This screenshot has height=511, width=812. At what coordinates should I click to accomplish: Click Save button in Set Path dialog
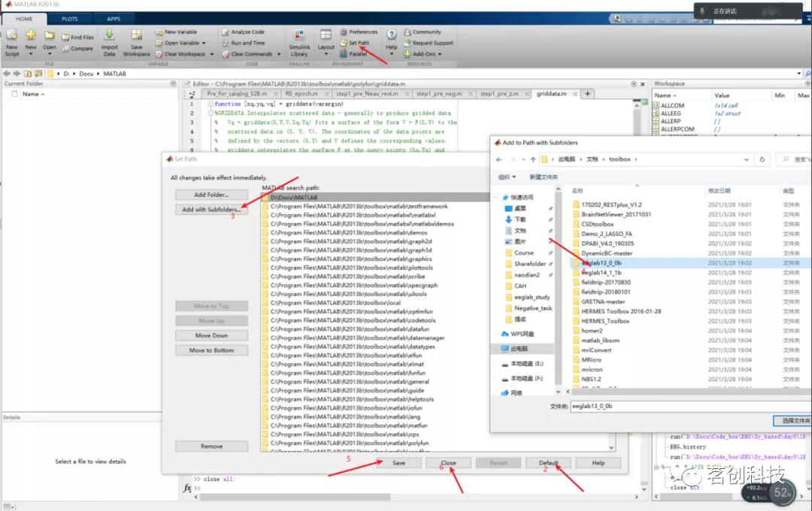[398, 463]
